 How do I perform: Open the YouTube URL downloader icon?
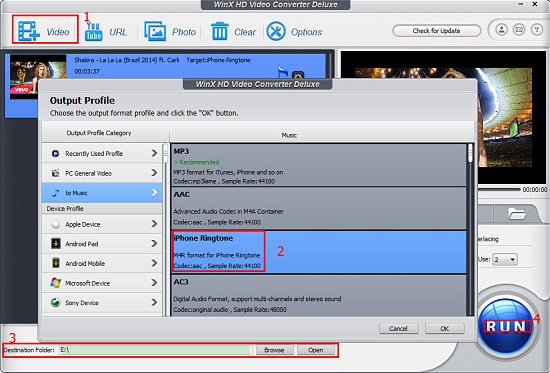click(93, 32)
